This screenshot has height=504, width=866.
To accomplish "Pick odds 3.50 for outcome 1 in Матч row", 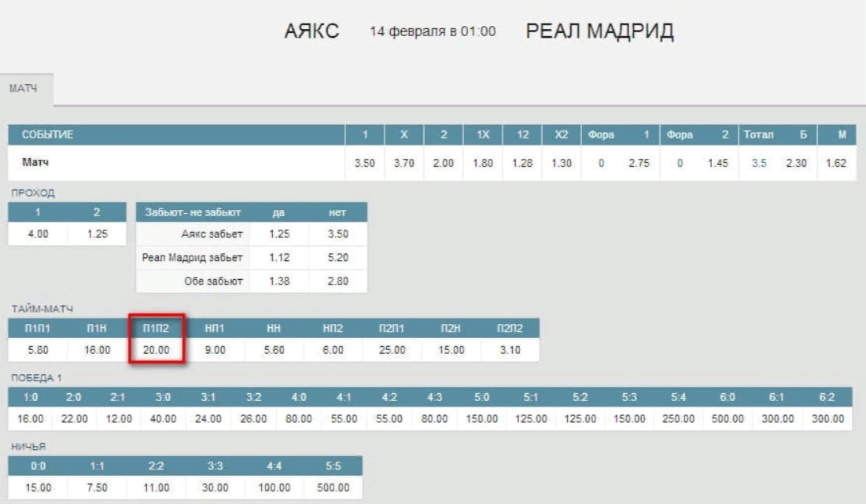I will [x=364, y=164].
